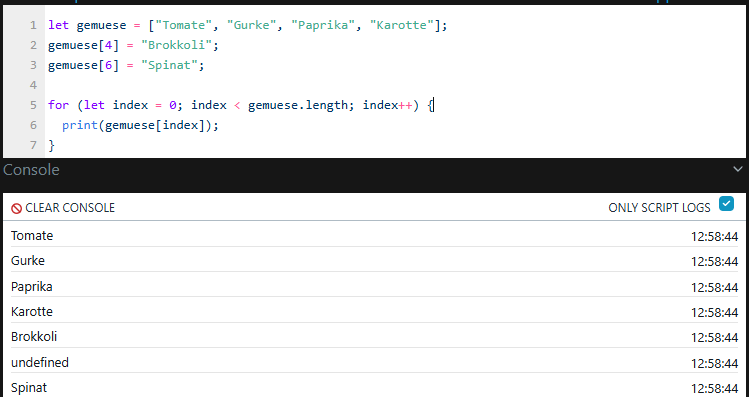This screenshot has width=749, height=397.
Task: Select the Brokkoli log entry
Action: tap(374, 337)
